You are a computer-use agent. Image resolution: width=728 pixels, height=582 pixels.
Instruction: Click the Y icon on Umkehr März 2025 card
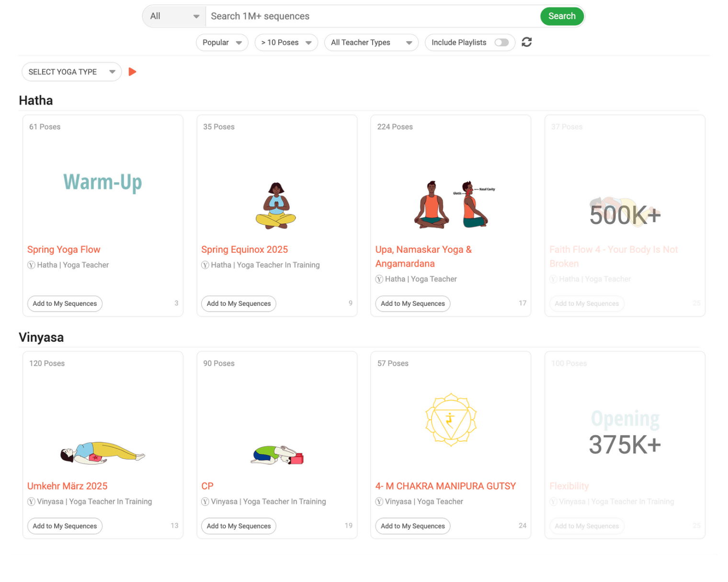point(31,502)
